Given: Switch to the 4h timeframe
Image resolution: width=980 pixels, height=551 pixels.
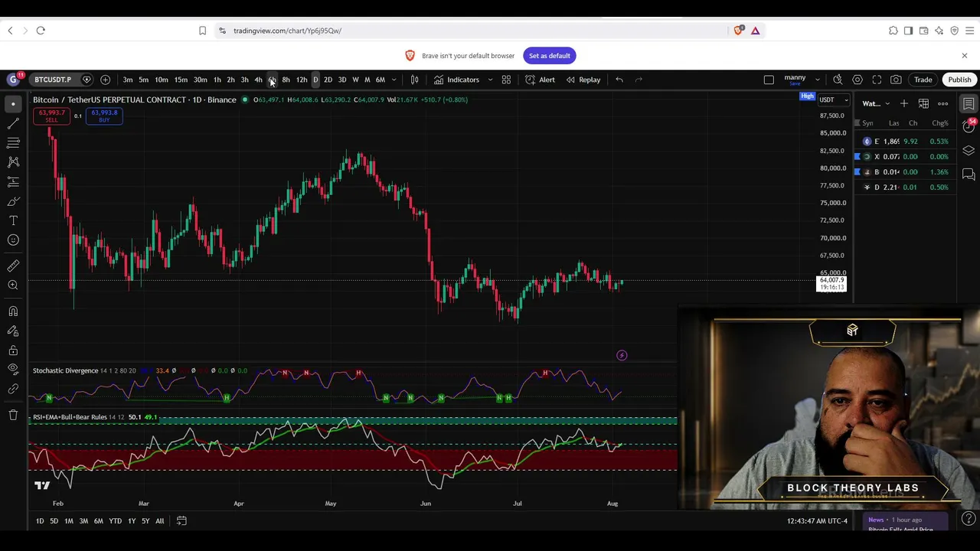Looking at the screenshot, I should (258, 80).
